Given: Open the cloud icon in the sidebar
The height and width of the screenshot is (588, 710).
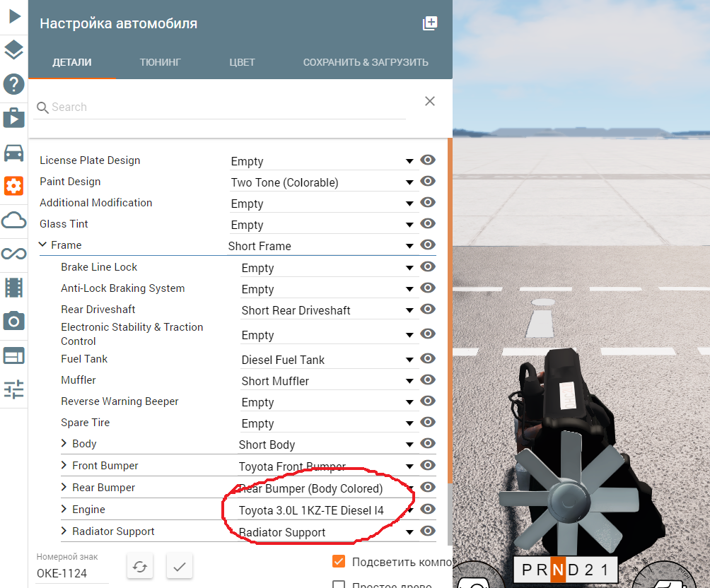Looking at the screenshot, I should (x=14, y=220).
